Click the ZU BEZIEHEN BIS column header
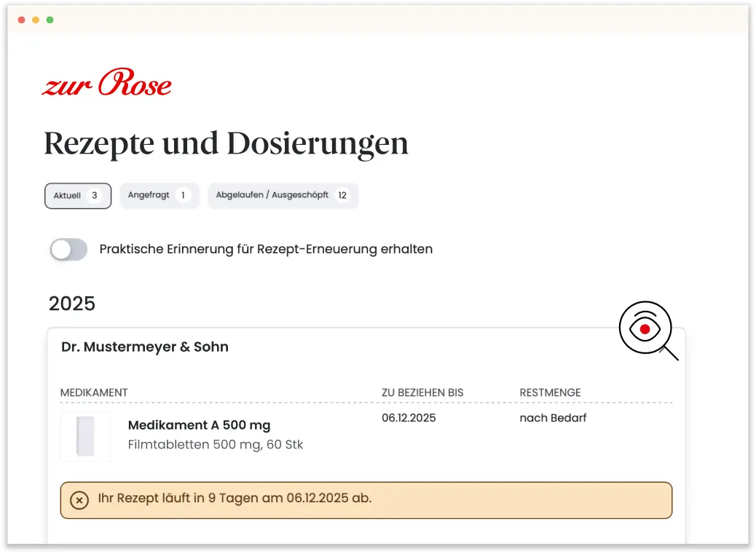Viewport: 756px width, 554px height. click(422, 392)
